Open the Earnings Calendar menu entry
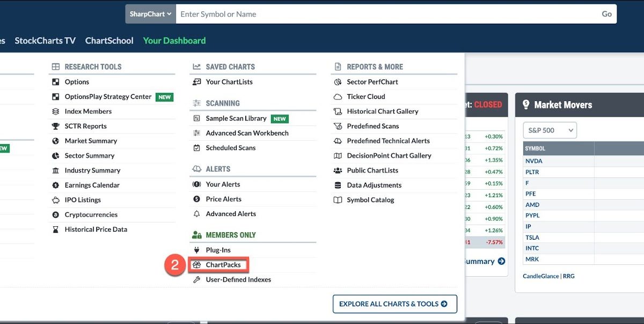This screenshot has height=324, width=644. coord(92,185)
